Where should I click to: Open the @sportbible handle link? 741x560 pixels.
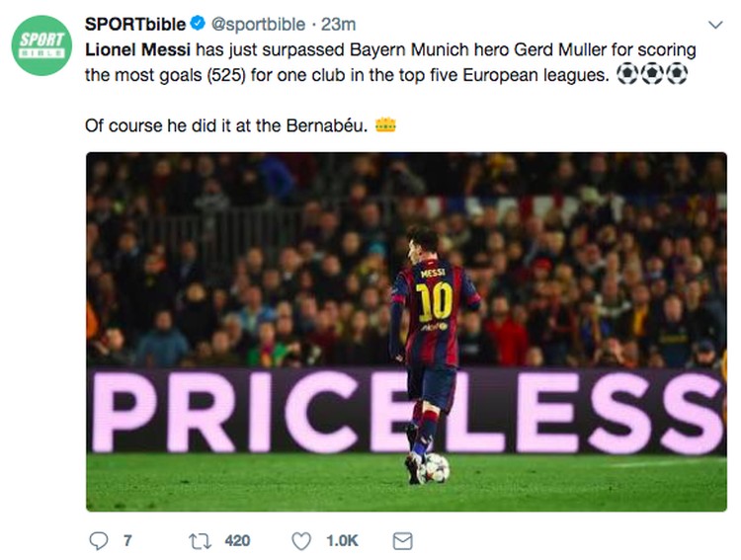click(258, 25)
